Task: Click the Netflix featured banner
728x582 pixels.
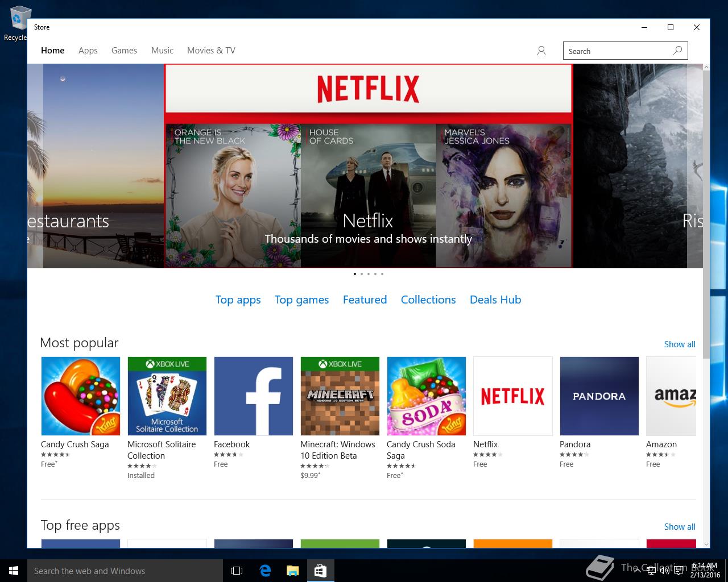Action: point(369,166)
